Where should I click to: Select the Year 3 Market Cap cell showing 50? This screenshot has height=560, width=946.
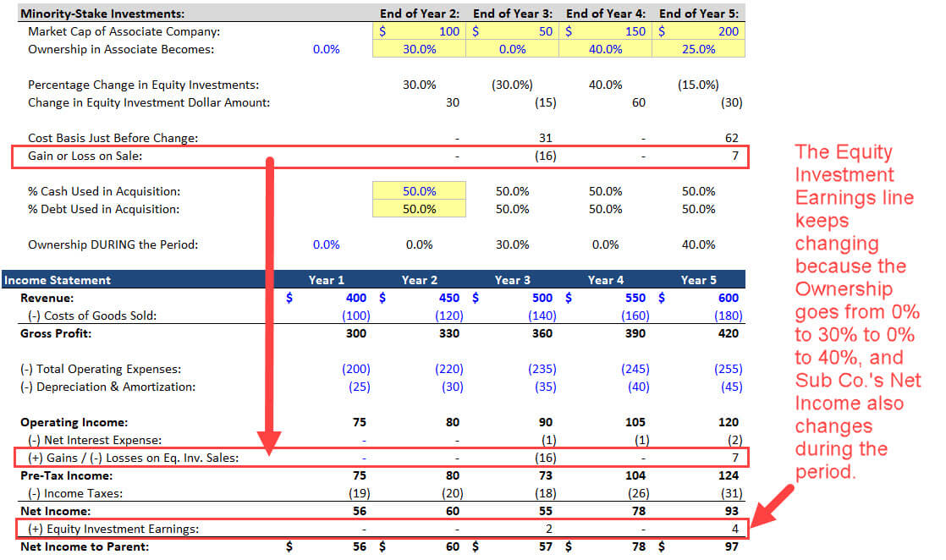512,31
